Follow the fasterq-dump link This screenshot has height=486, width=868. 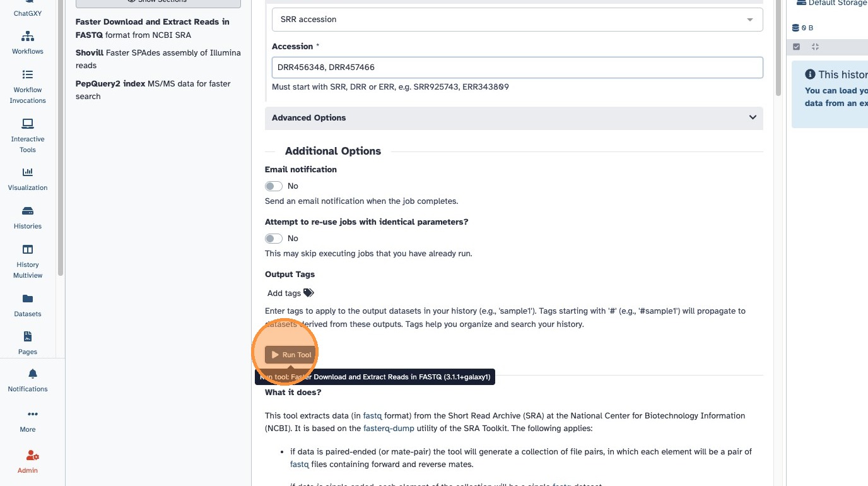[x=387, y=428]
